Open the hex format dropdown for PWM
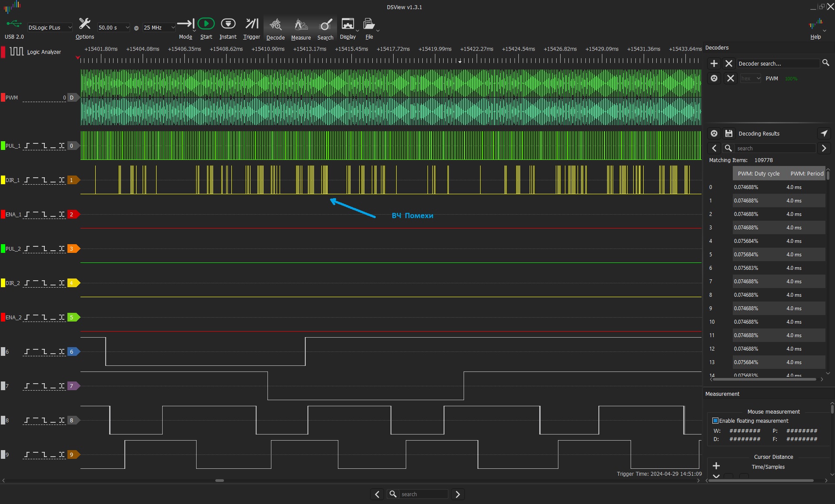This screenshot has width=835, height=504. 751,79
